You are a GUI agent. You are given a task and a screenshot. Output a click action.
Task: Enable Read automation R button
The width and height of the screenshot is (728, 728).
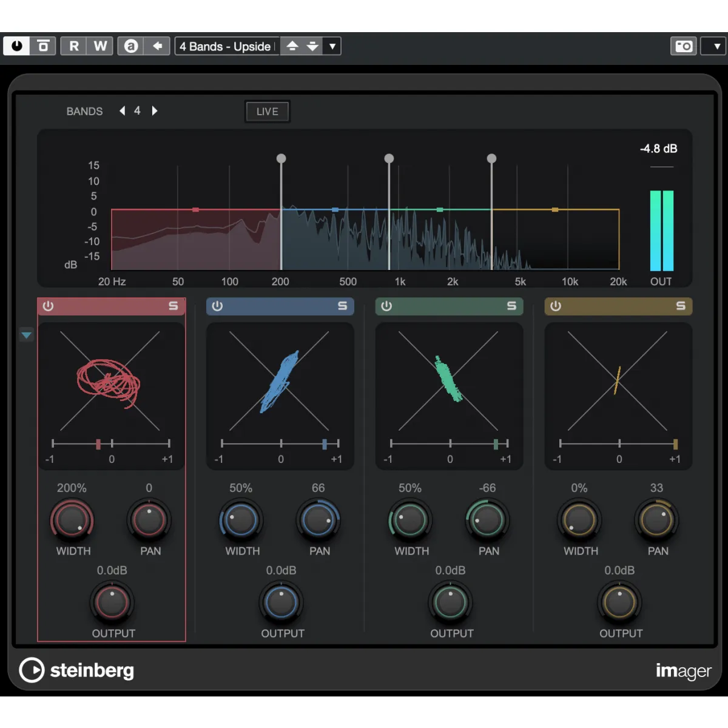pyautogui.click(x=74, y=46)
